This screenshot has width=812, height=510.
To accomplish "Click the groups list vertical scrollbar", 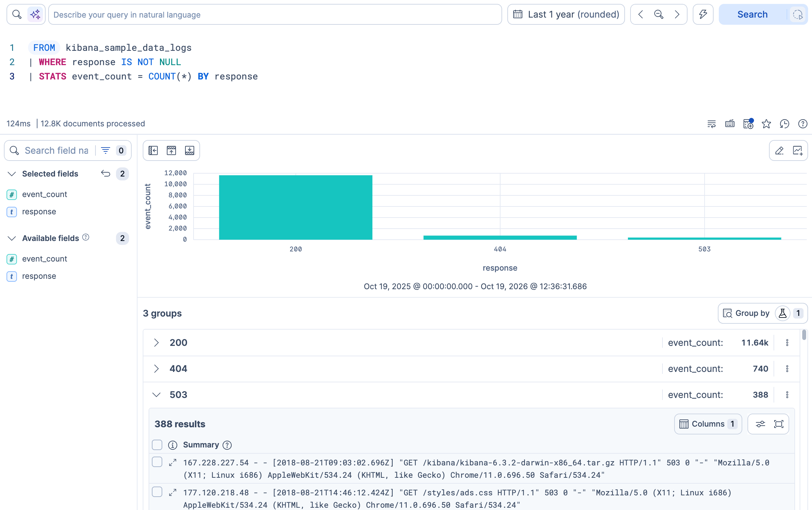I will coord(804,335).
